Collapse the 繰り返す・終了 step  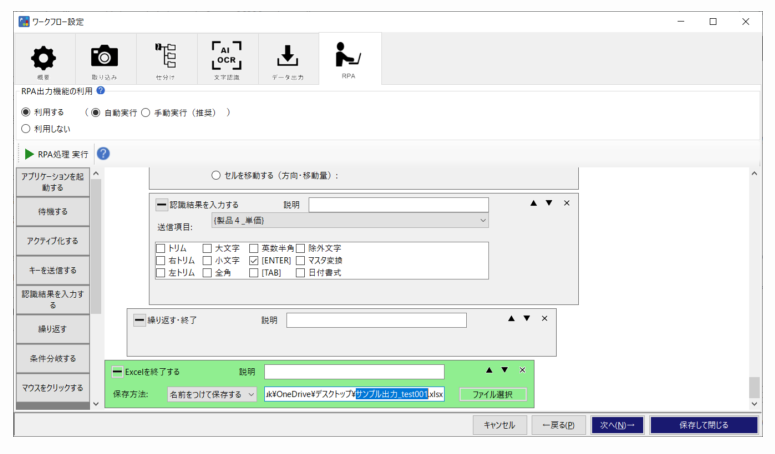pyautogui.click(x=139, y=320)
